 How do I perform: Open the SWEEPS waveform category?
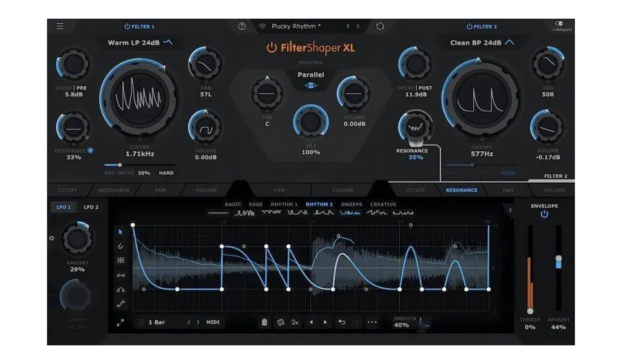tap(352, 204)
